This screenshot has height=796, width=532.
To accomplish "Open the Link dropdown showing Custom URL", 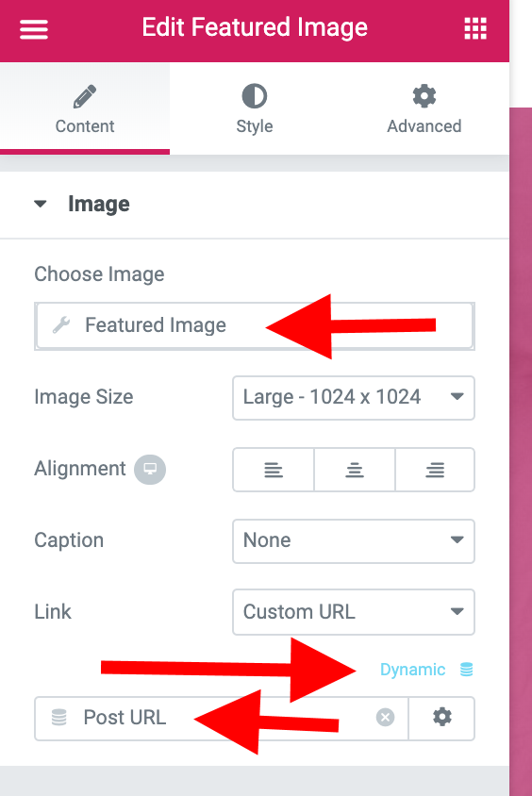I will tap(354, 612).
